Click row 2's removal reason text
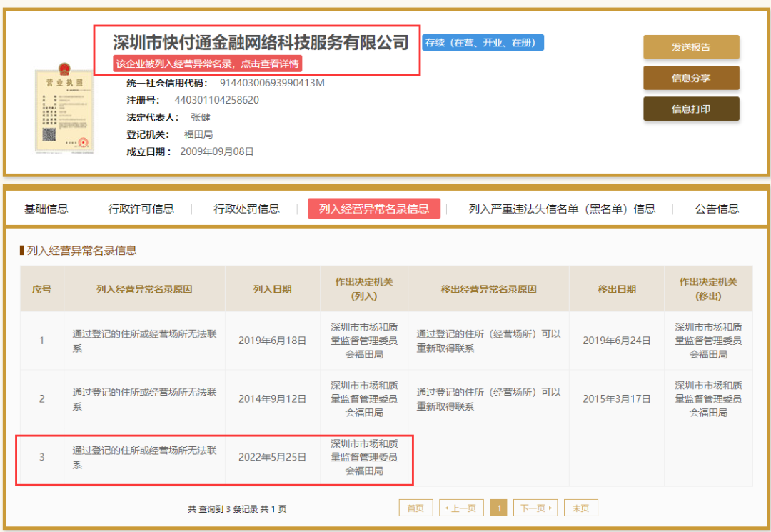 point(488,398)
